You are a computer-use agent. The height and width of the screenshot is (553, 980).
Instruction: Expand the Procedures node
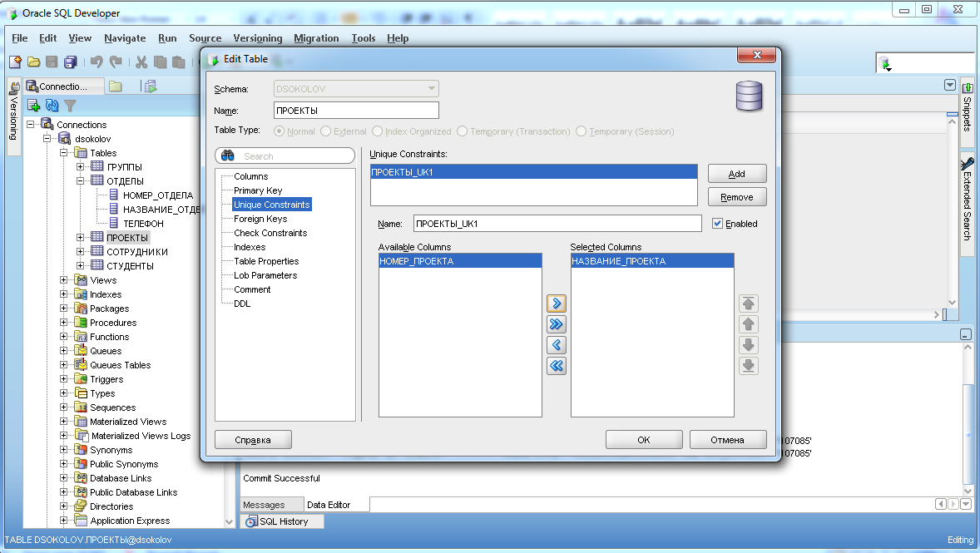pos(64,323)
